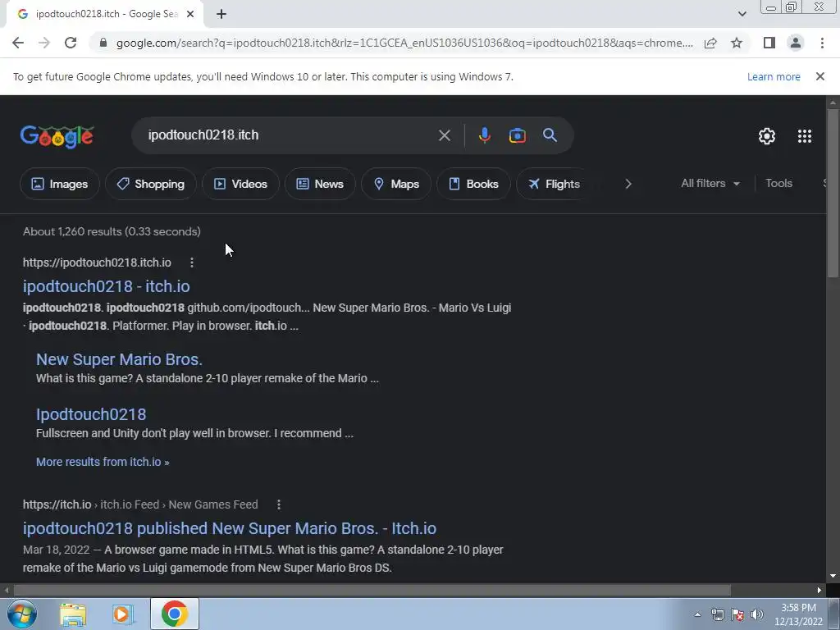Click Learn more about Chrome updates
The height and width of the screenshot is (630, 840).
(774, 76)
